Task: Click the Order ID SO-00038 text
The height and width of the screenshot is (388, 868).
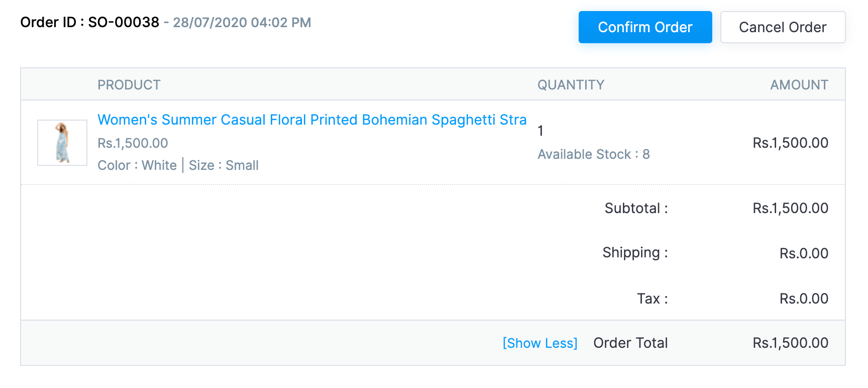Action: coord(90,23)
